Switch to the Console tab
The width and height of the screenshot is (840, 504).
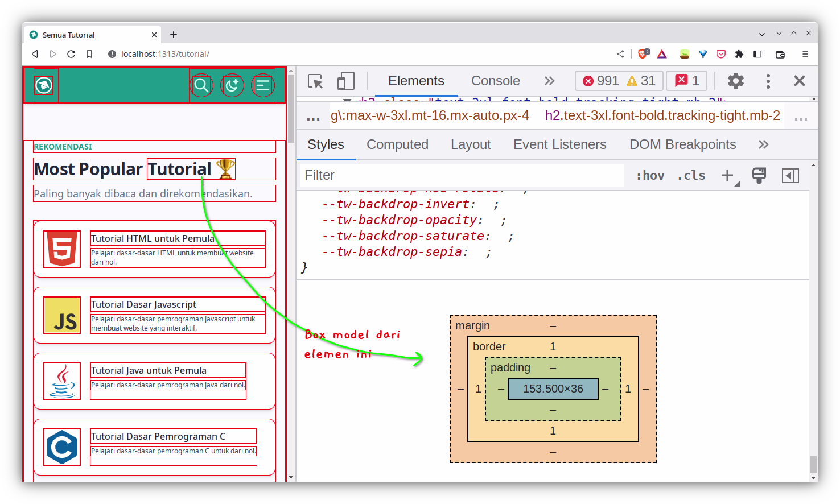pos(495,81)
